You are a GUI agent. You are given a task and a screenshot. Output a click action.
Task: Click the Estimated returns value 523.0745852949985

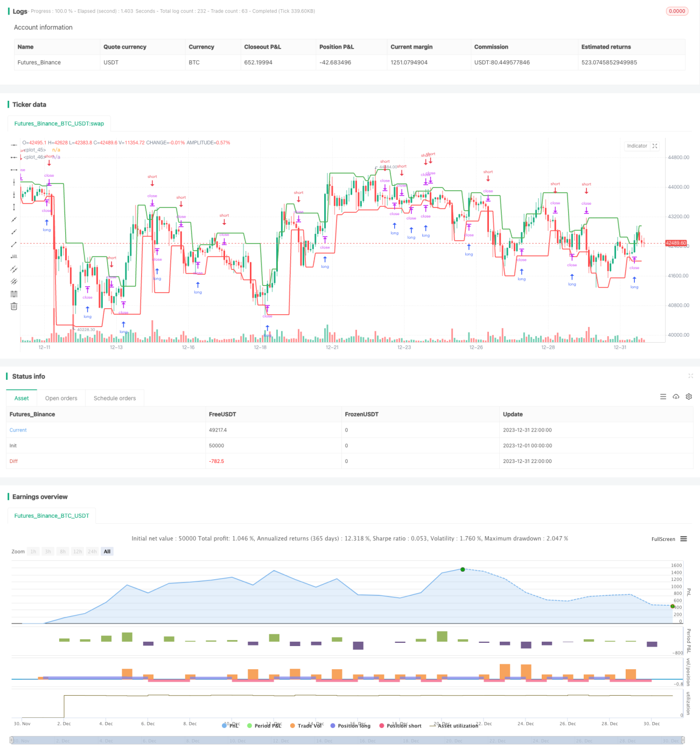pos(609,63)
